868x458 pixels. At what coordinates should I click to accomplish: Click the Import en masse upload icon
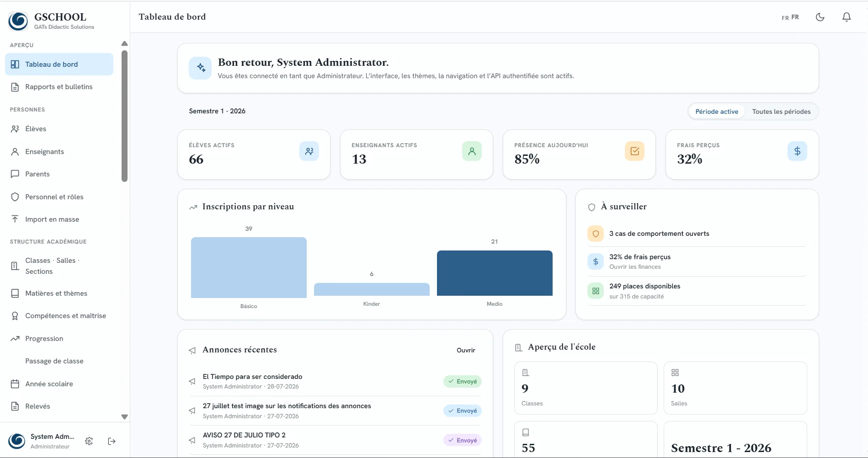coord(15,219)
